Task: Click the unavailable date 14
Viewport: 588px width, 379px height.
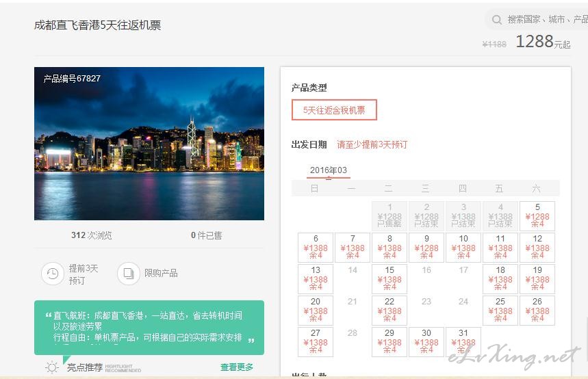Action: 353,270
